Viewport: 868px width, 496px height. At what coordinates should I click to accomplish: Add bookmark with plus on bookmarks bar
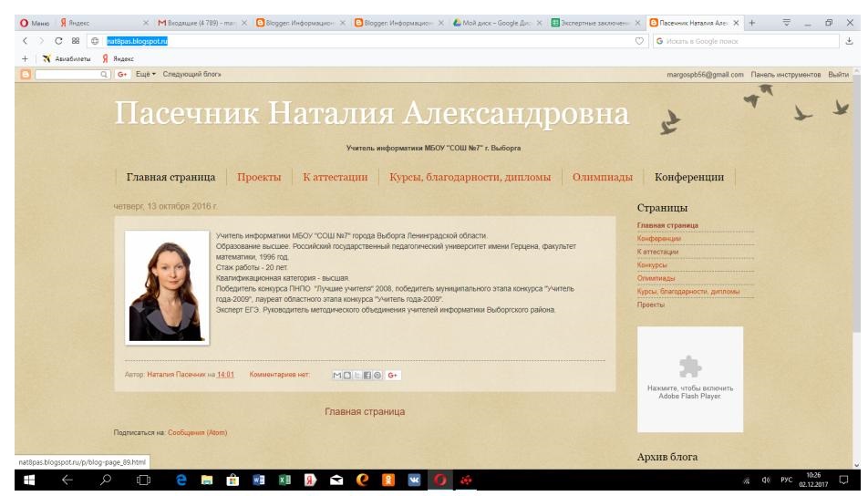pyautogui.click(x=25, y=58)
